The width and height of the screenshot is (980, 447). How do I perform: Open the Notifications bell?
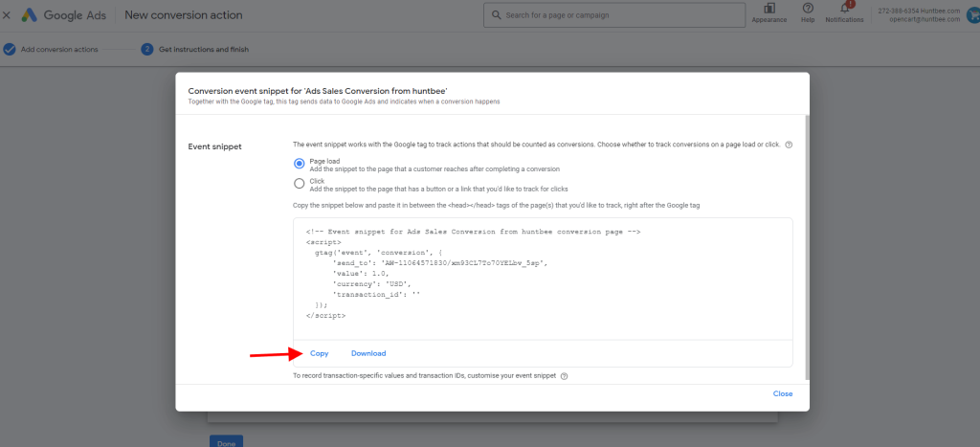click(845, 8)
